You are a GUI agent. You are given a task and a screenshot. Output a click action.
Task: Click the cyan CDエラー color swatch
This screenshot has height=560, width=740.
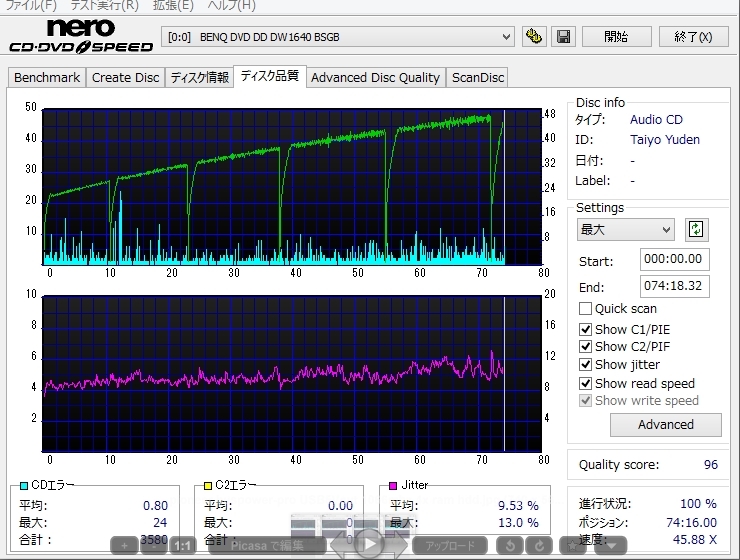click(24, 485)
